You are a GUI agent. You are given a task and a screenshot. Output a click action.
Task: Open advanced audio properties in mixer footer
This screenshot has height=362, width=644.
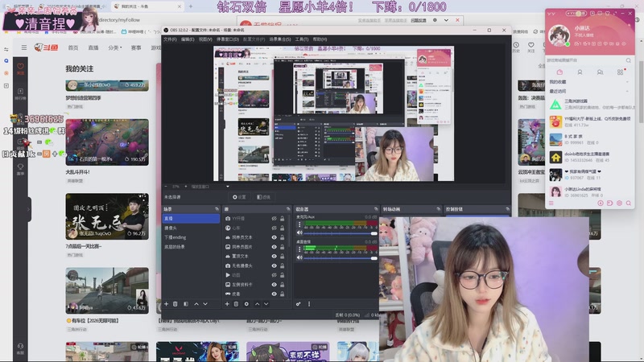point(299,304)
